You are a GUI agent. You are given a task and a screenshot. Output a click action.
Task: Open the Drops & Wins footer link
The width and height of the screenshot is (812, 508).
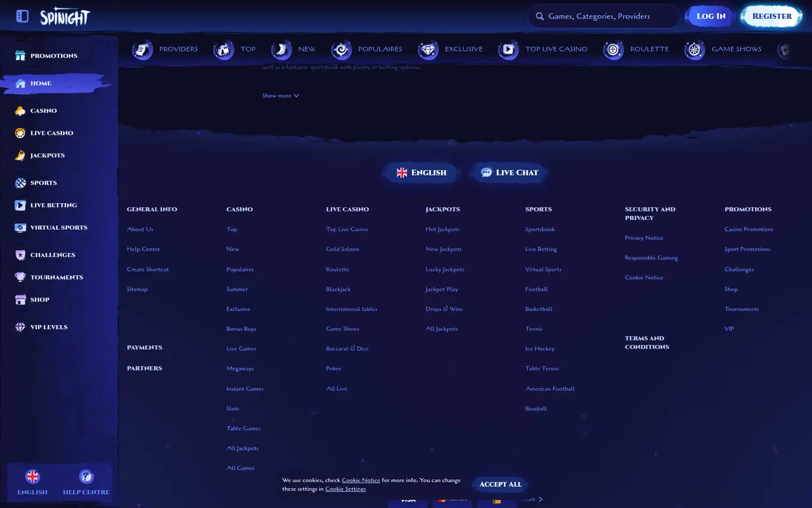tap(444, 309)
